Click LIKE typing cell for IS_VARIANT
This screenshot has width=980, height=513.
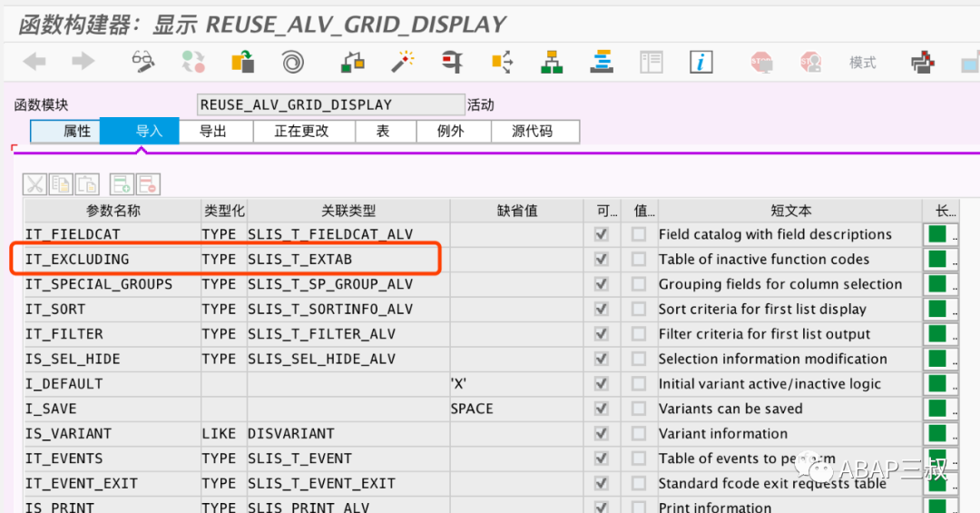pyautogui.click(x=224, y=433)
